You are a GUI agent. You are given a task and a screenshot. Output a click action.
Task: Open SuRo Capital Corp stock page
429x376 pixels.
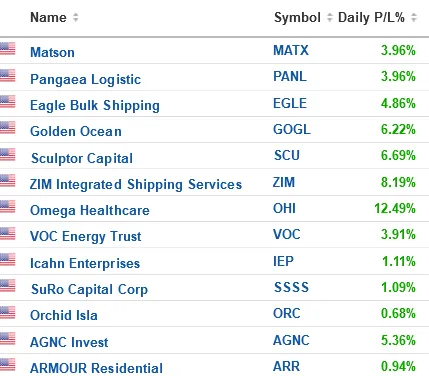[x=89, y=289]
